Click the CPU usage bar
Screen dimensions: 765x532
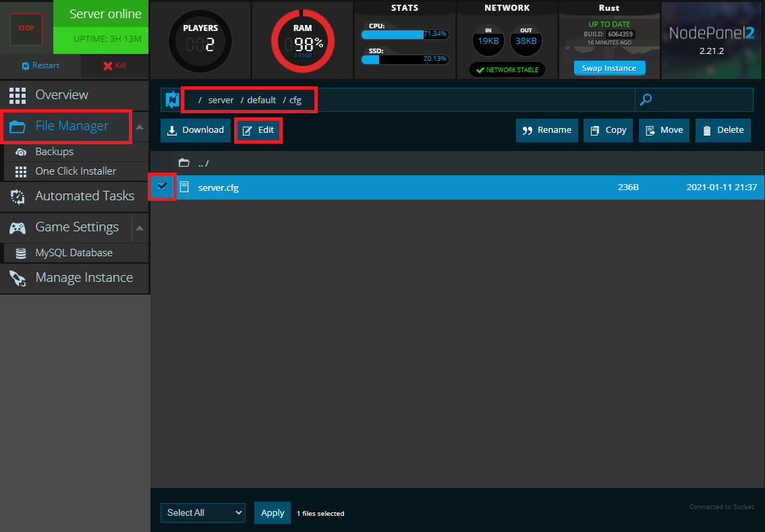(x=403, y=34)
